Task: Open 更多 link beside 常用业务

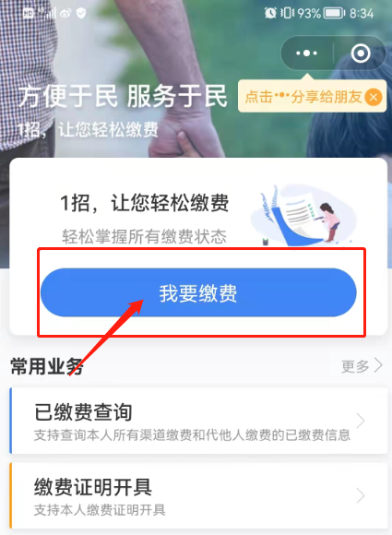Action: 355,366
